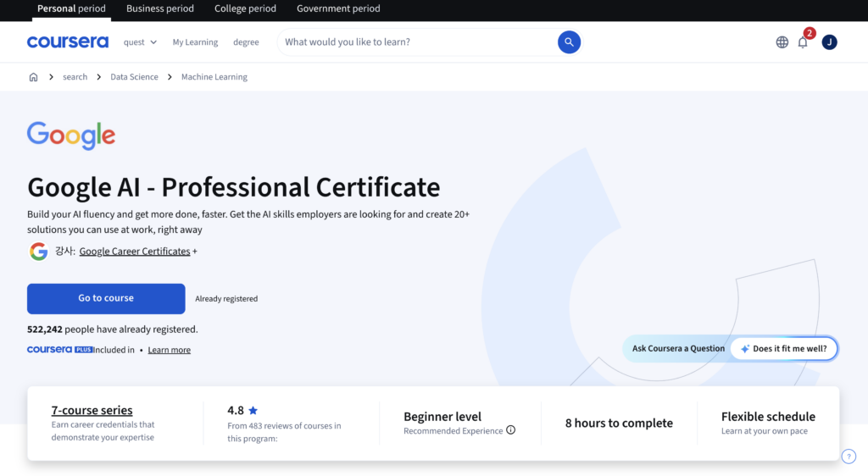Click Learn more link

click(169, 350)
